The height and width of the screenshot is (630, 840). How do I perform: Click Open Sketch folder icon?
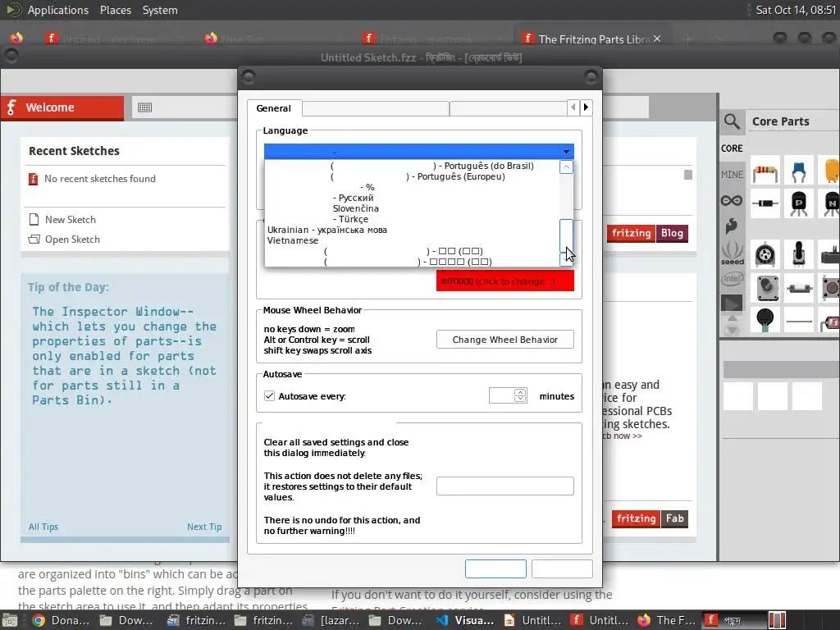(34, 239)
